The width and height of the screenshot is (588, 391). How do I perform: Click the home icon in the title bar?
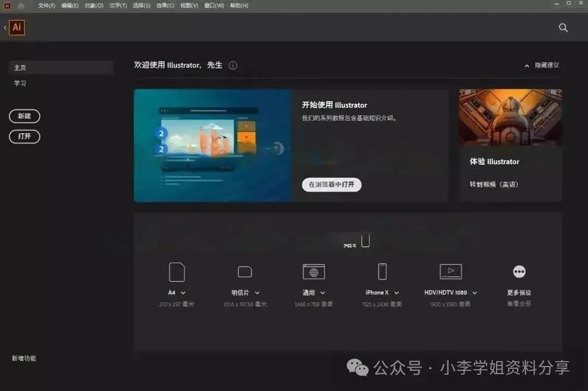(21, 5)
